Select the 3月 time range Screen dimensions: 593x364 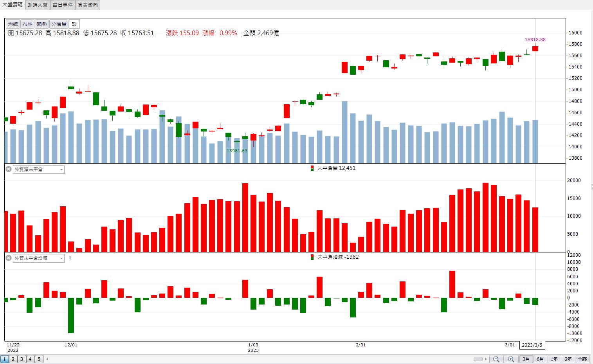click(526, 359)
